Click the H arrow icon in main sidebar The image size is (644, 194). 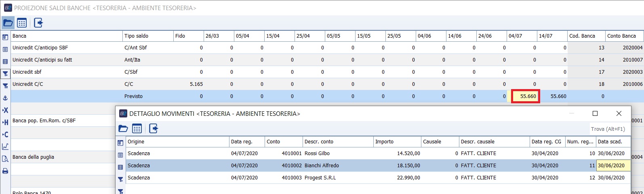(x=5, y=122)
